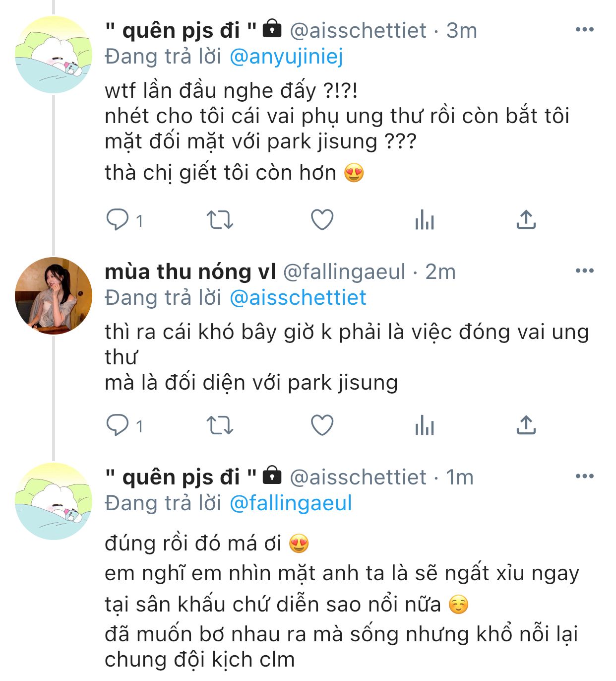Retweet the first tweet about park jisung
The image size is (616, 681).
(220, 220)
